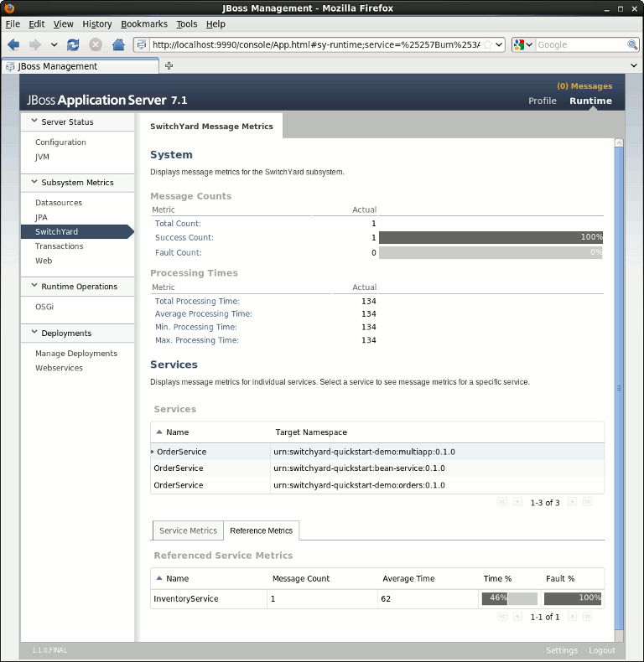Switch to Reference Metrics tab
The width and height of the screenshot is (644, 662).
click(261, 530)
